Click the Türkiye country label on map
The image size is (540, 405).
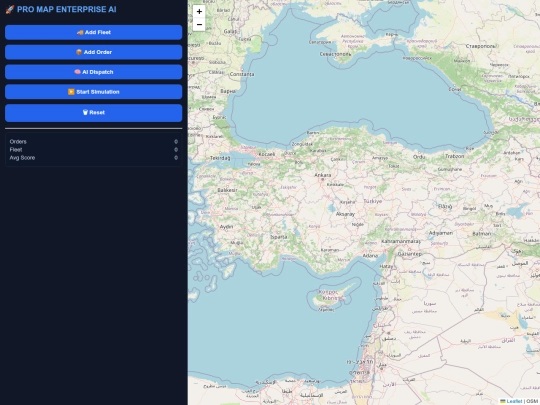coord(373,201)
